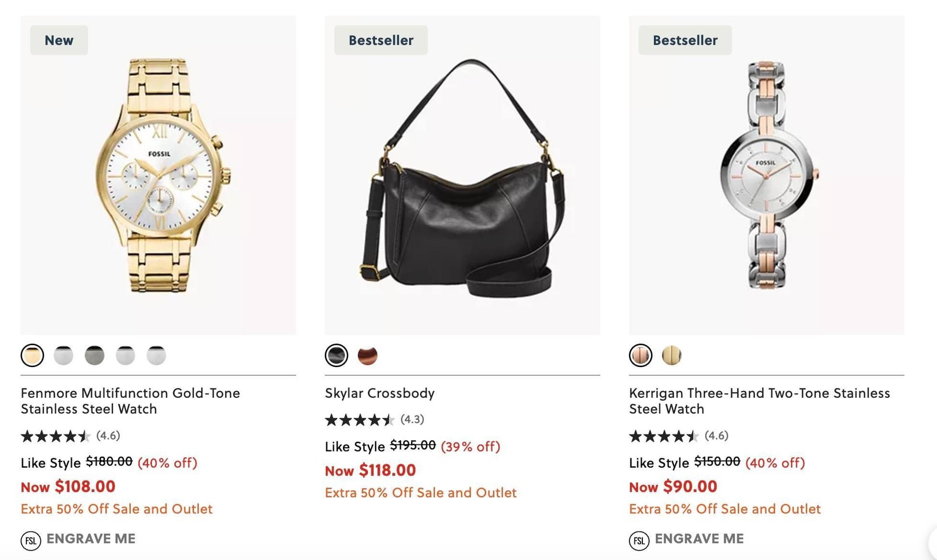The width and height of the screenshot is (937, 560).
Task: Pick the dark gunmetal swatch for Fenmore watch
Action: [x=94, y=356]
